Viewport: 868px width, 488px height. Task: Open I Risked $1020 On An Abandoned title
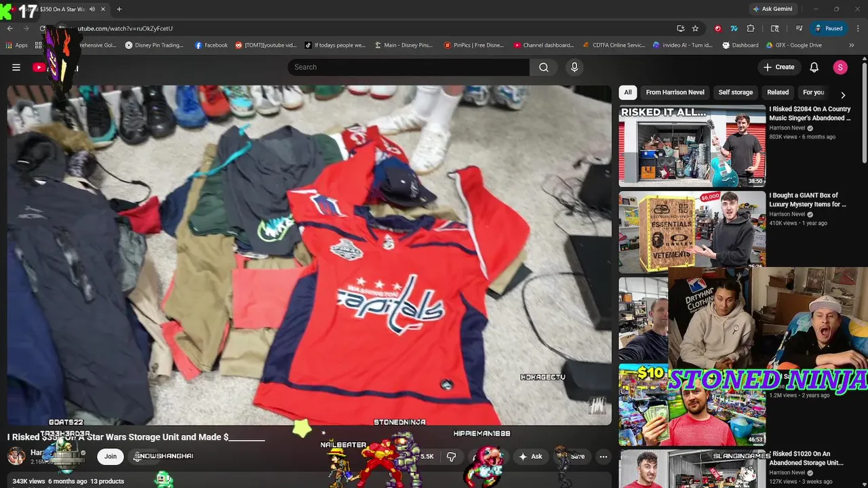[806, 458]
